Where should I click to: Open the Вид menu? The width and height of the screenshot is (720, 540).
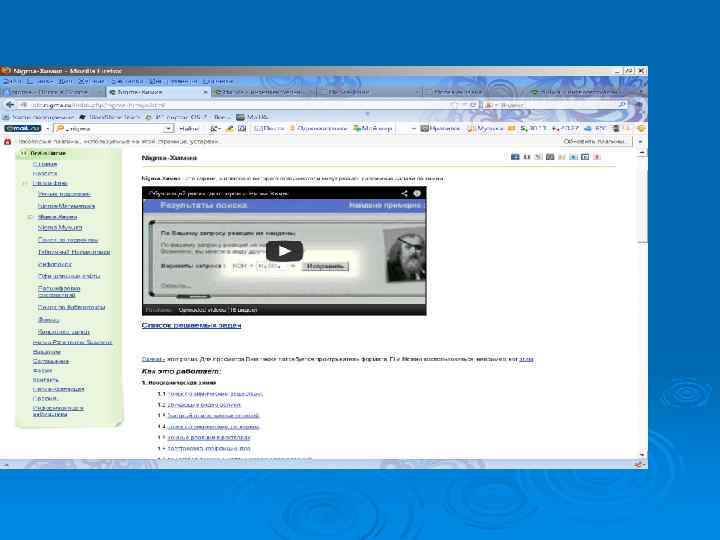[65, 81]
